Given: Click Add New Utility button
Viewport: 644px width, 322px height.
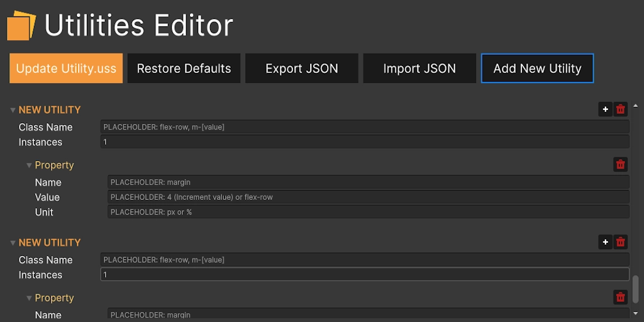Looking at the screenshot, I should [537, 69].
